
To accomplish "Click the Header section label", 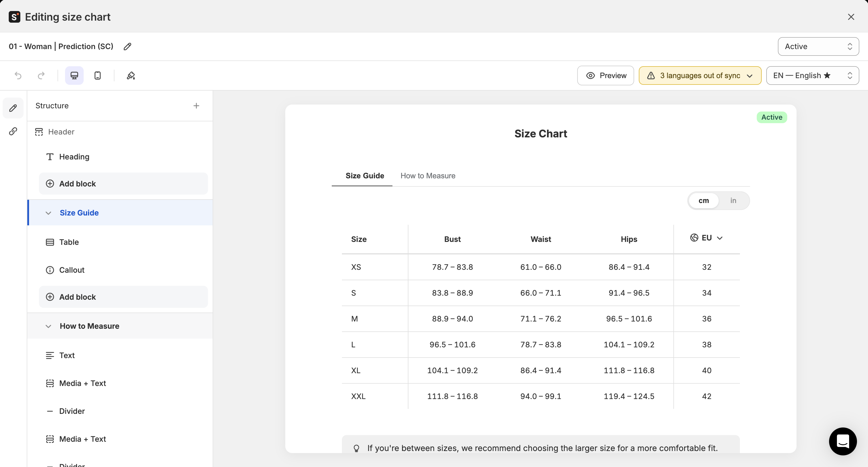I will 61,132.
